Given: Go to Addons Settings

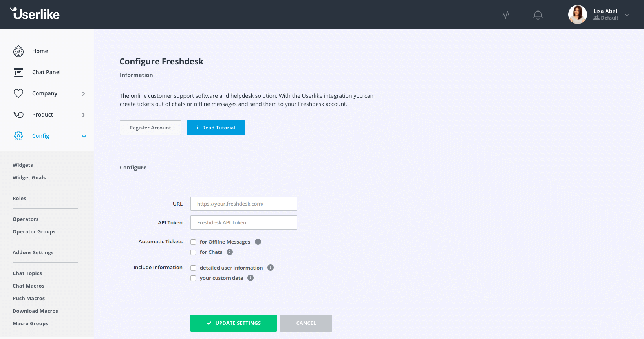Looking at the screenshot, I should click(x=33, y=253).
